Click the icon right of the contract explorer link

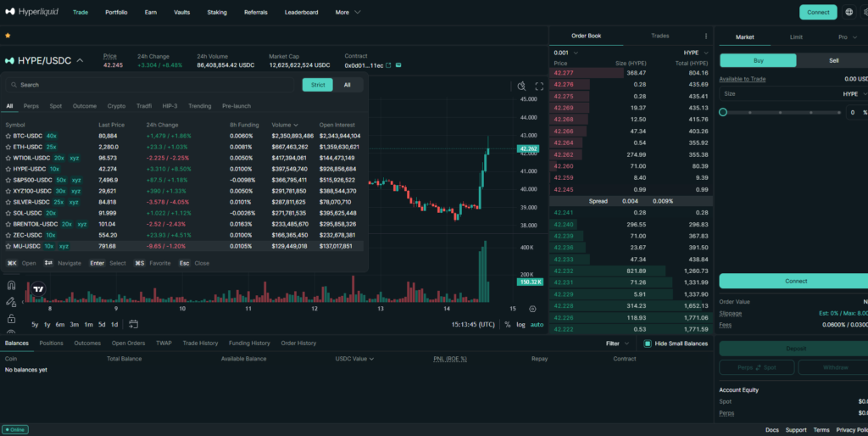[398, 65]
